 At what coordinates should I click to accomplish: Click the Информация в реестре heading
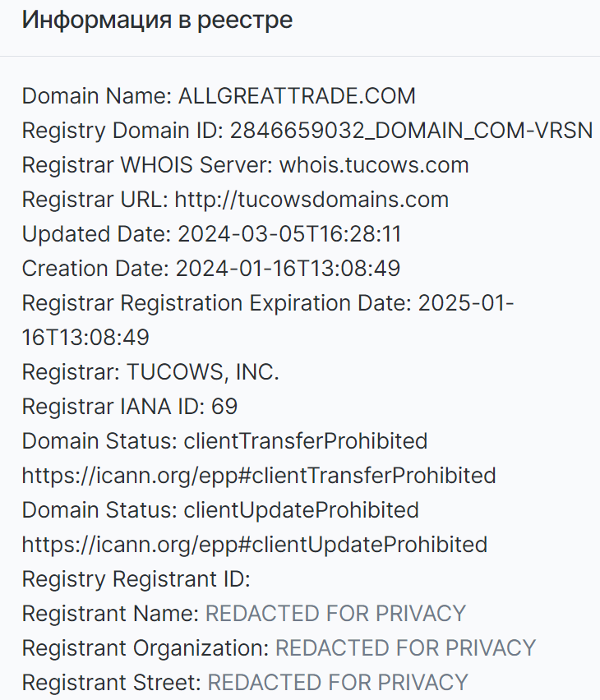[157, 20]
